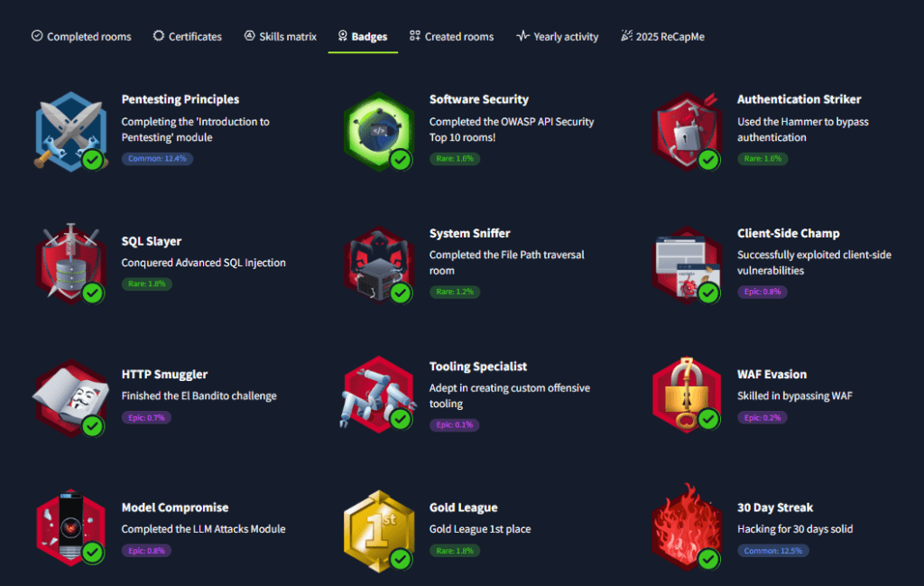Switch to the Completed rooms tab

pyautogui.click(x=81, y=36)
